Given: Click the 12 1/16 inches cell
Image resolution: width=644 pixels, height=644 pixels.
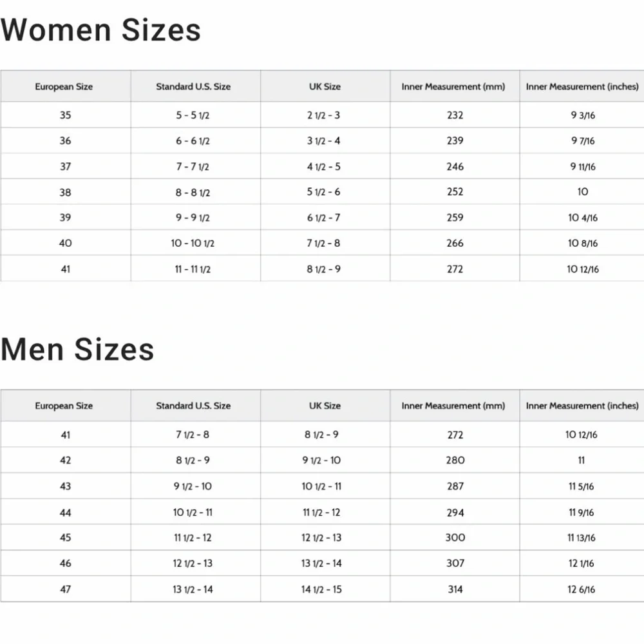Looking at the screenshot, I should (582, 563).
